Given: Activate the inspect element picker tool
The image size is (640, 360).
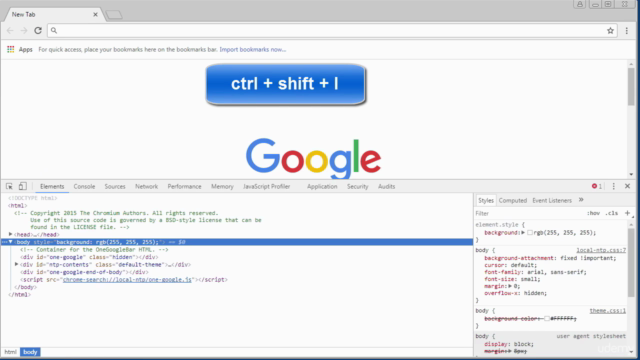Looking at the screenshot, I should point(9,187).
